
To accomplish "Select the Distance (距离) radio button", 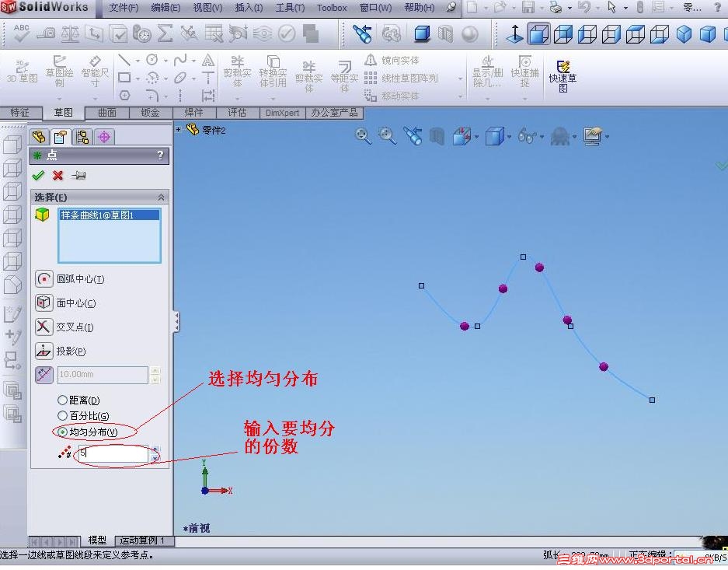I will [62, 400].
